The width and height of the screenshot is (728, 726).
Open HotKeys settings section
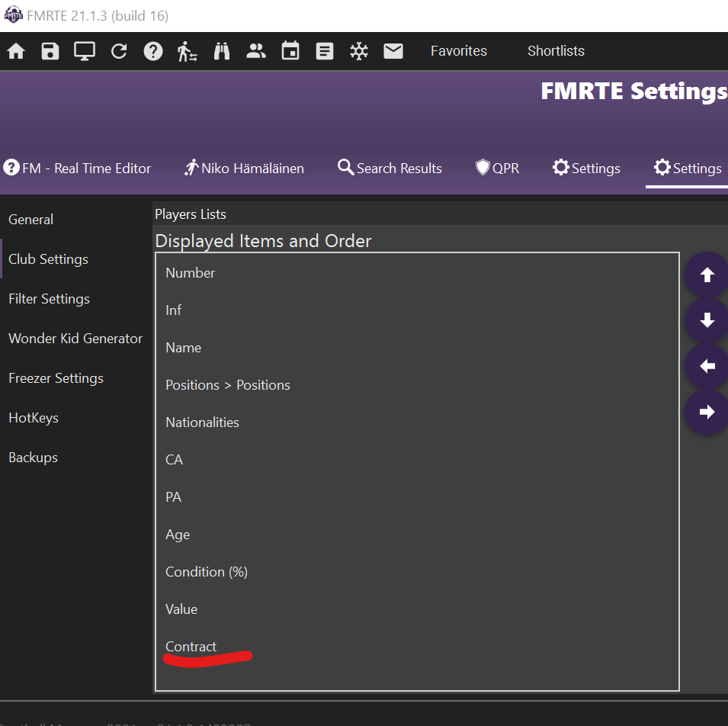(76, 418)
